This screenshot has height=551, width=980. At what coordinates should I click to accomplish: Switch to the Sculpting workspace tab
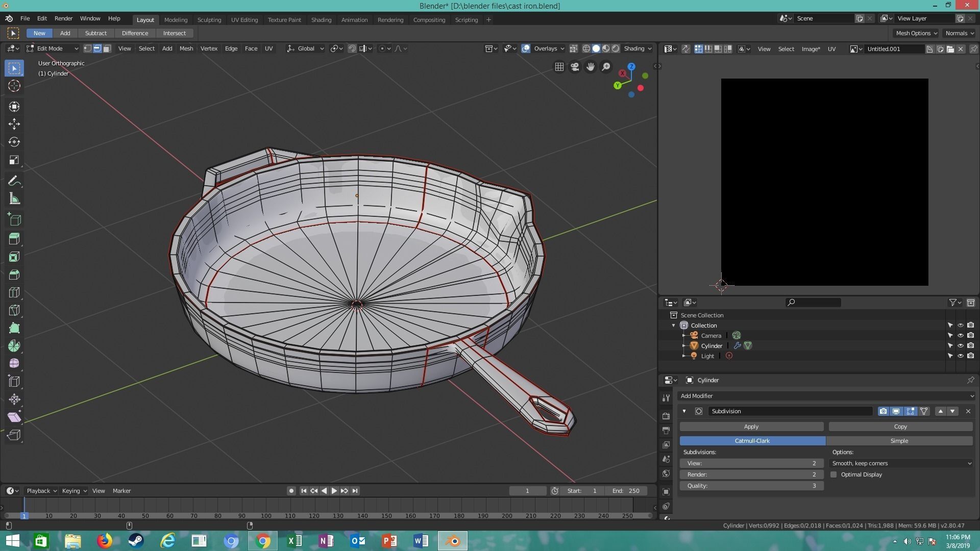209,20
